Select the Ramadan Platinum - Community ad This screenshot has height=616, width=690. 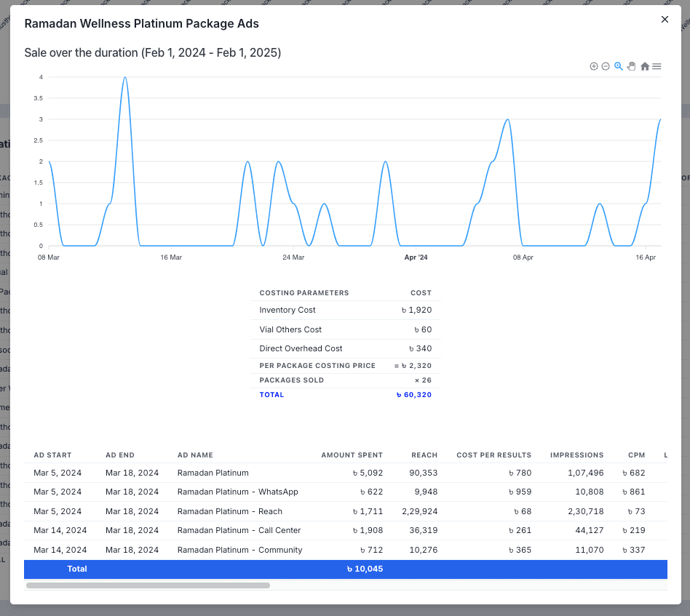tap(239, 551)
